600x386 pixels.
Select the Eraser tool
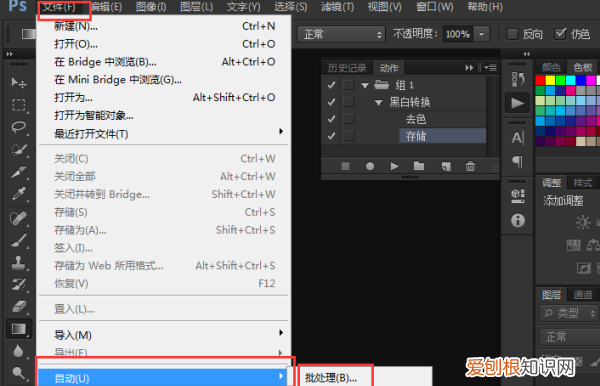point(18,306)
